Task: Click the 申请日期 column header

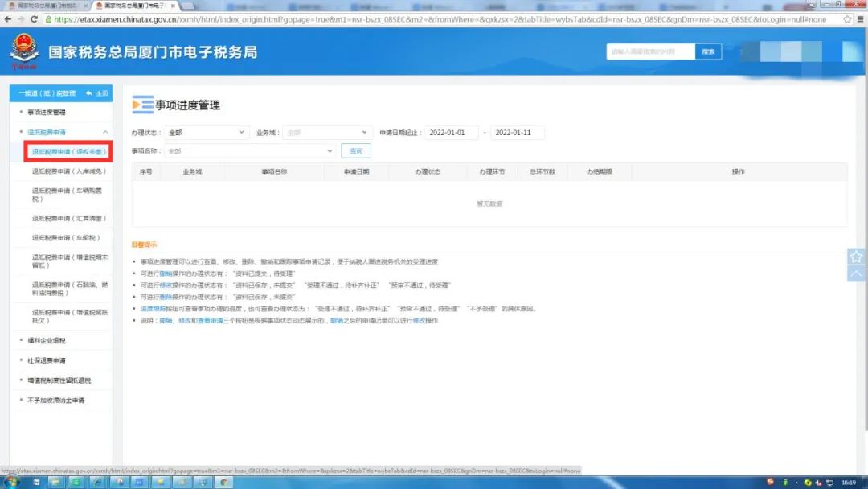Action: tap(357, 171)
